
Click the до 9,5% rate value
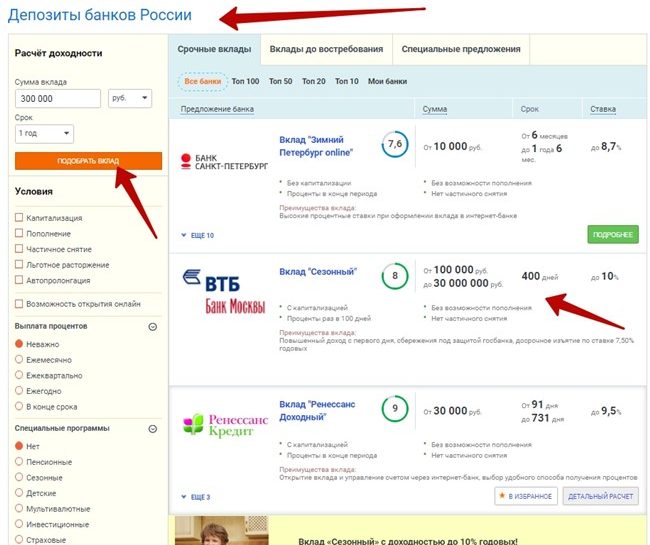point(606,411)
